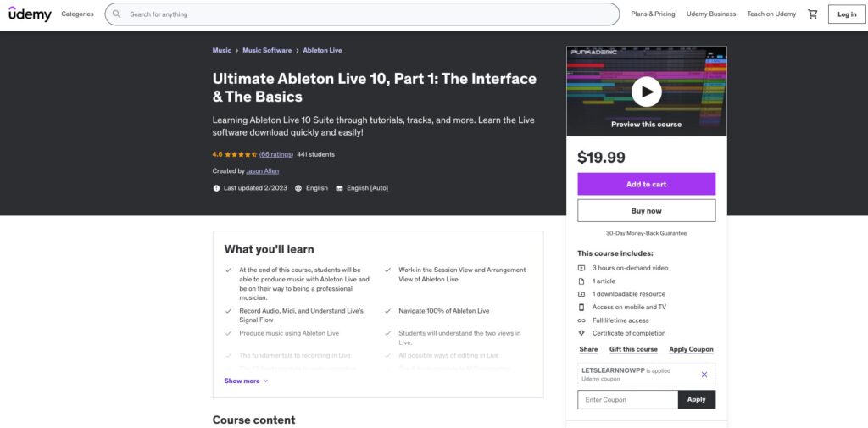This screenshot has width=868, height=428.
Task: Go to Udemy Business
Action: (x=710, y=14)
